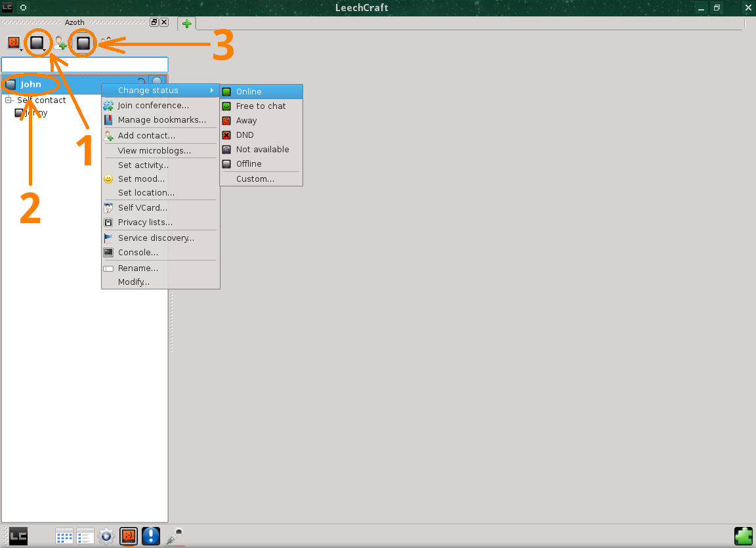Click View microblogs menu entry

coord(161,151)
